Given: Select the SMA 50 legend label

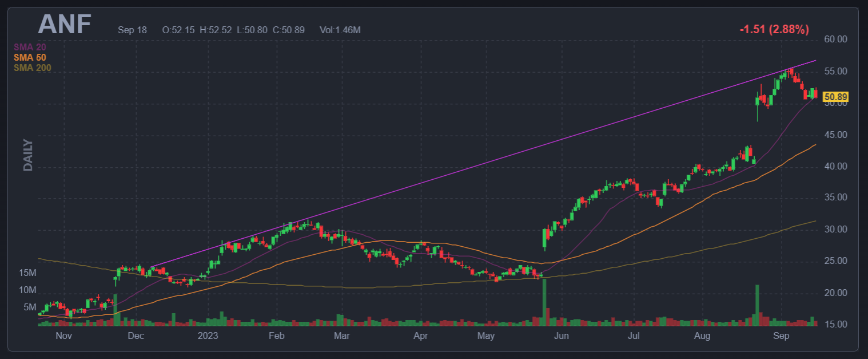Looking at the screenshot, I should [x=30, y=58].
